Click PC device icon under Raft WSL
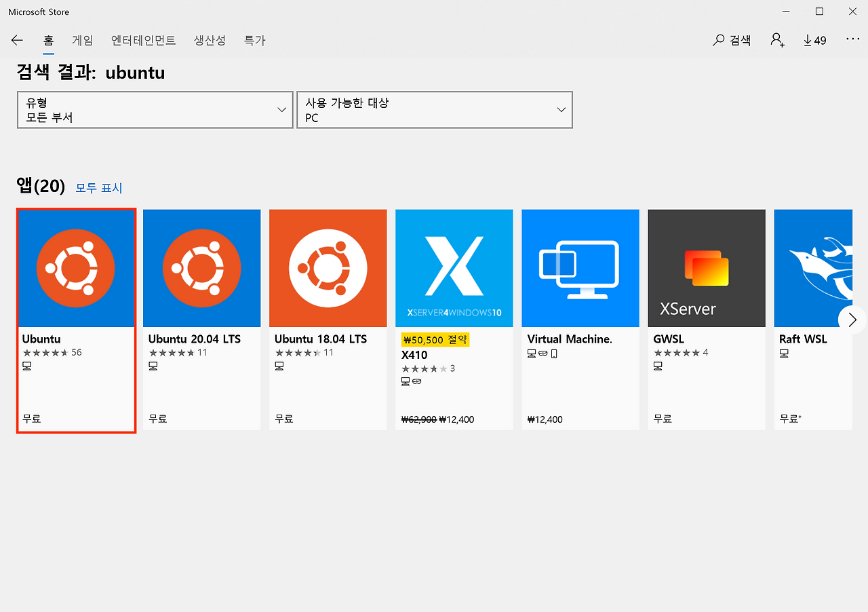This screenshot has width=868, height=612. click(x=784, y=353)
